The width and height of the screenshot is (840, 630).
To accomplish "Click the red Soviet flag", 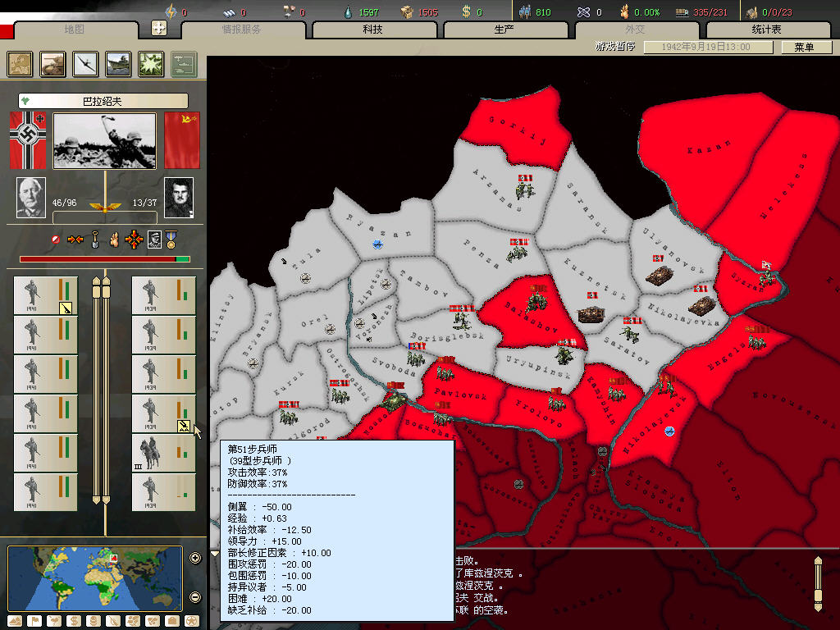I will (182, 140).
